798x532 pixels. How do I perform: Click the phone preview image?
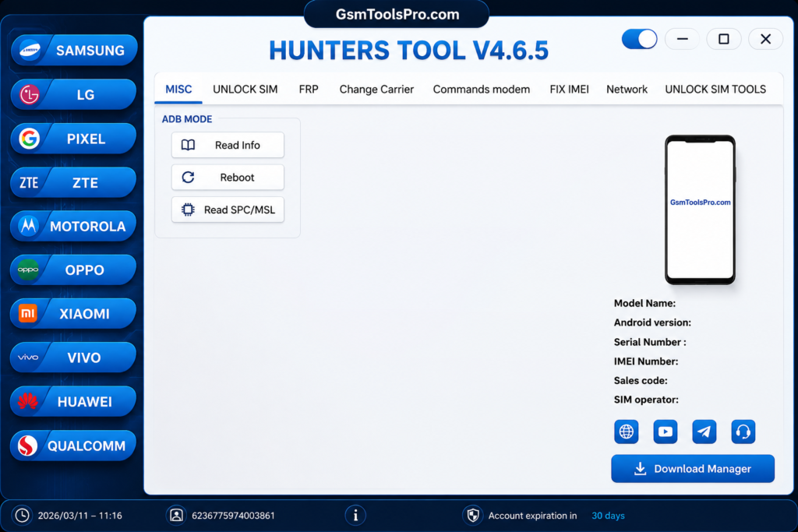(x=700, y=210)
